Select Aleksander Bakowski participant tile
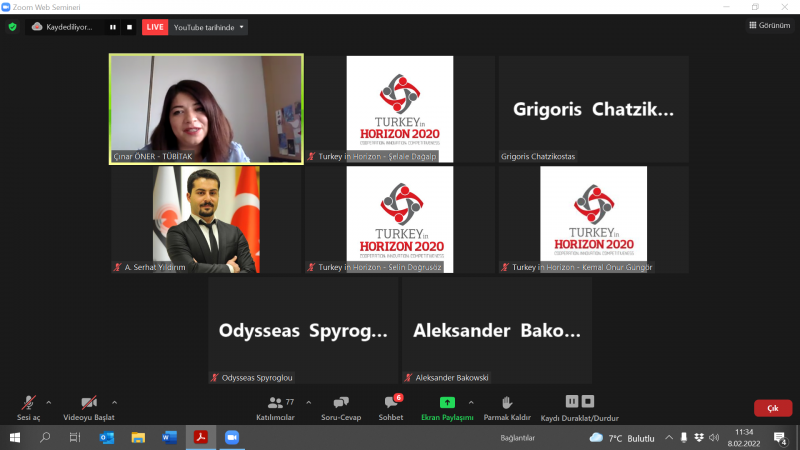Screen dimensions: 800x450 tap(497, 330)
